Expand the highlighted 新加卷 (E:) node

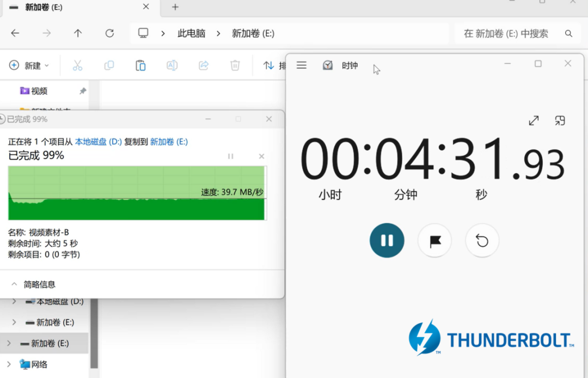pyautogui.click(x=9, y=343)
